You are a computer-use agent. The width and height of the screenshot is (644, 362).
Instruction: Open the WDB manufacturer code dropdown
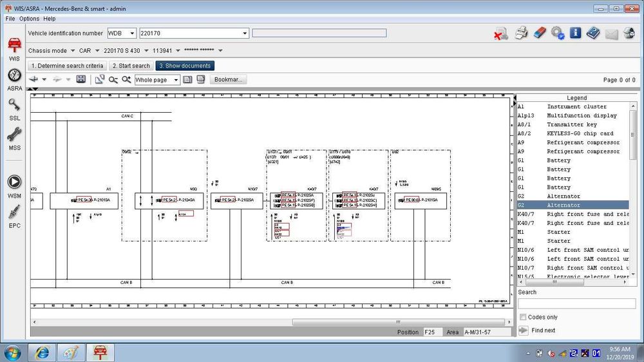pos(132,33)
